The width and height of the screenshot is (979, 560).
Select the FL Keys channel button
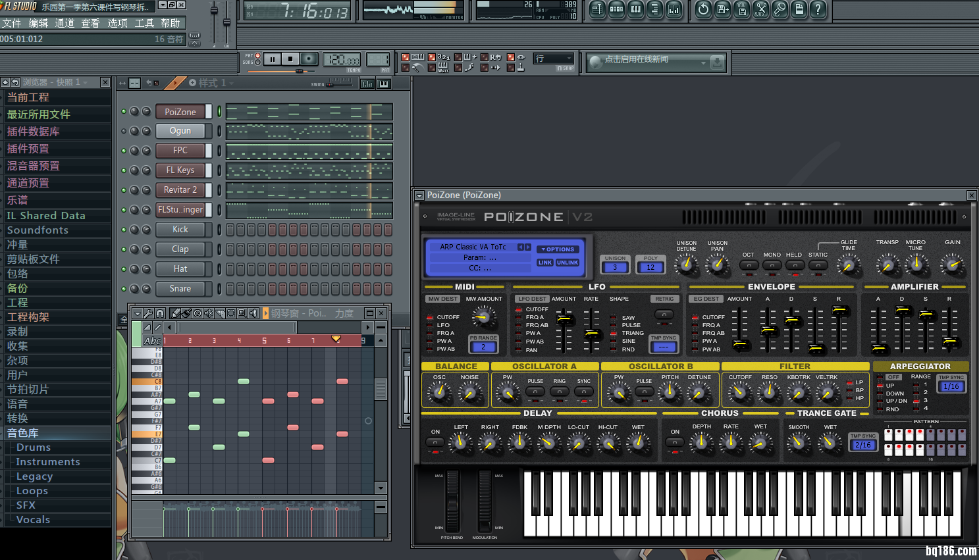[180, 170]
